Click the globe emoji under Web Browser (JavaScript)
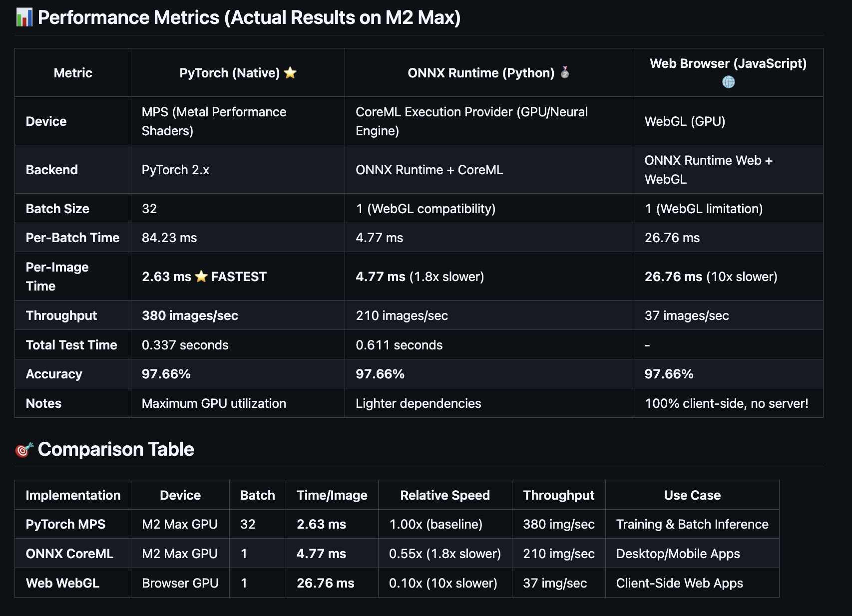Image resolution: width=852 pixels, height=616 pixels. (728, 82)
